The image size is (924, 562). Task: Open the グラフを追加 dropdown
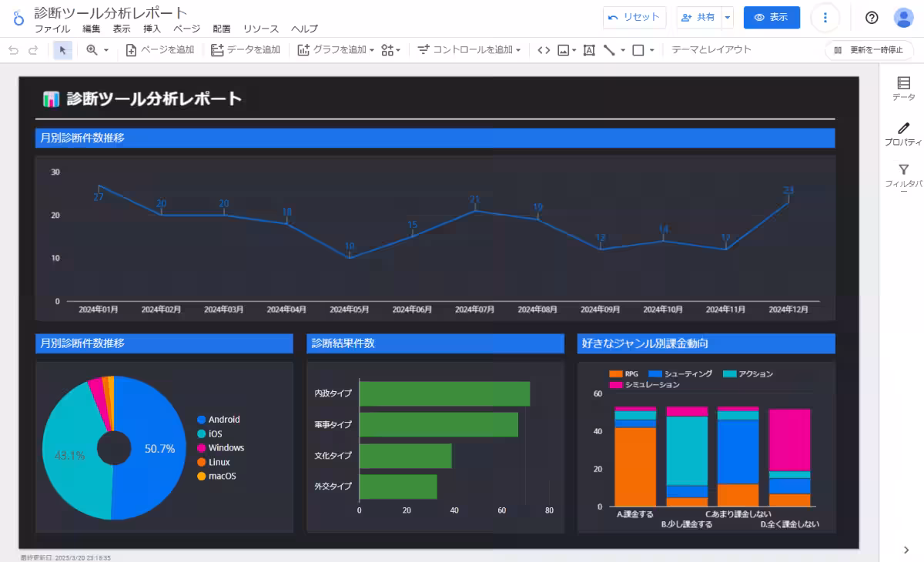(336, 50)
